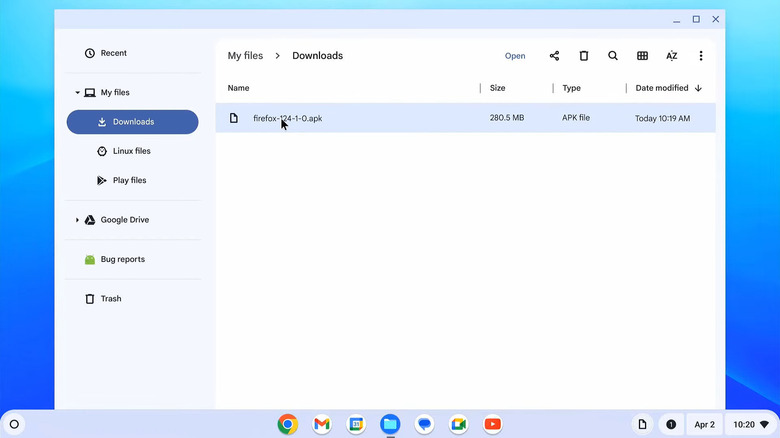Open the Trash folder
This screenshot has width=780, height=438.
point(111,299)
